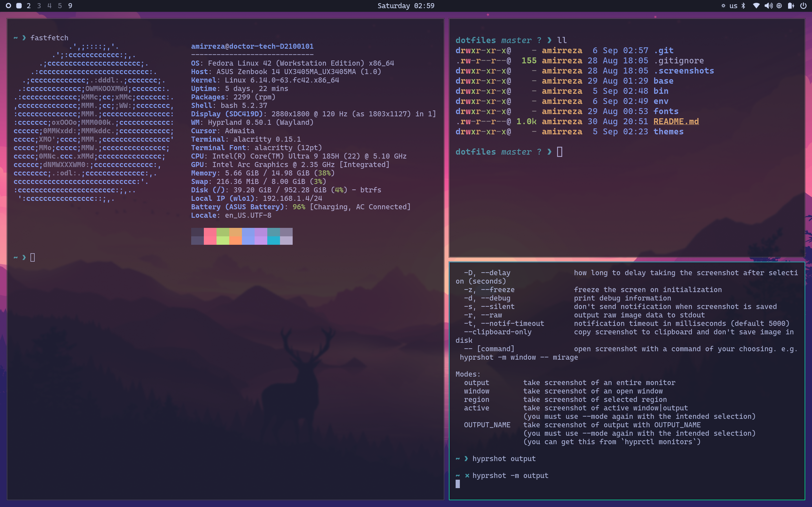Focus the fastfetch terminal prompt cursor

[x=32, y=257]
